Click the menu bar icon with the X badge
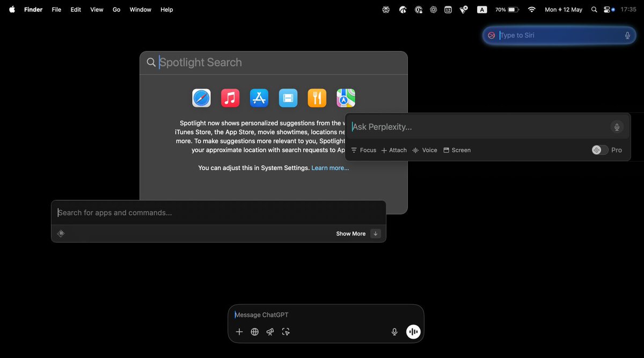This screenshot has width=644, height=358. point(464,9)
